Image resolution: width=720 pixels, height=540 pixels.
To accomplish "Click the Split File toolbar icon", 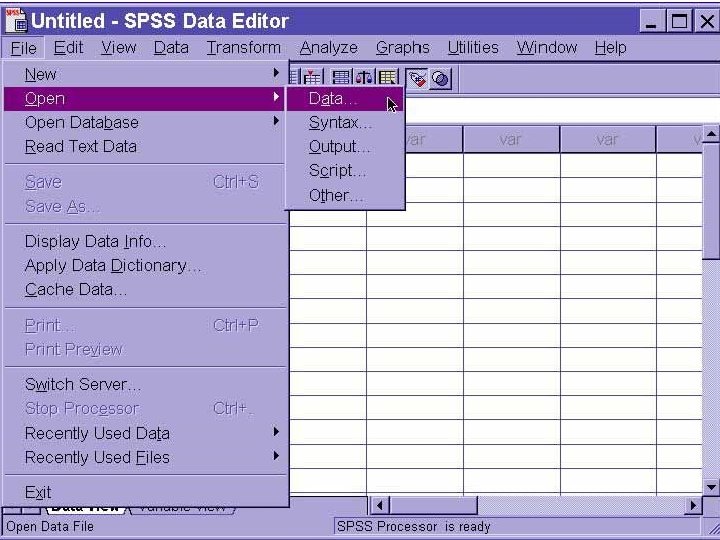I will pos(341,78).
